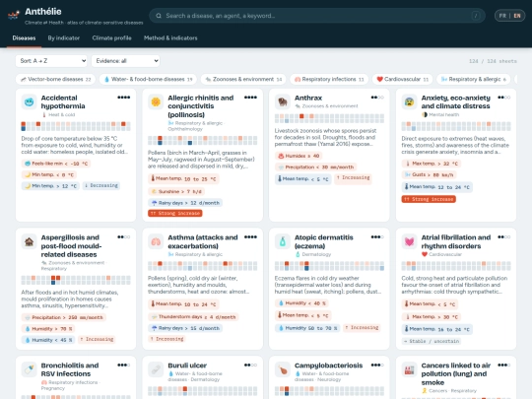Open the Climate profile tab
532x399 pixels.
coord(111,38)
